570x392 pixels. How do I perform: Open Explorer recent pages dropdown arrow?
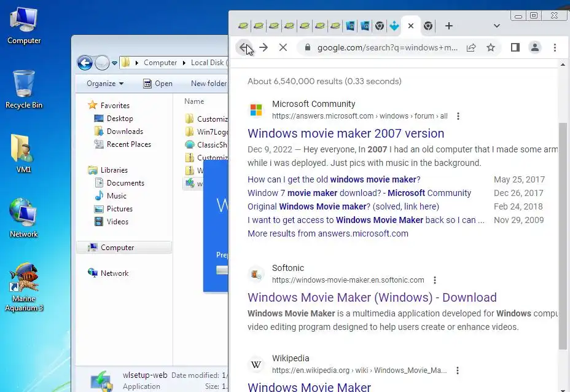(x=114, y=63)
